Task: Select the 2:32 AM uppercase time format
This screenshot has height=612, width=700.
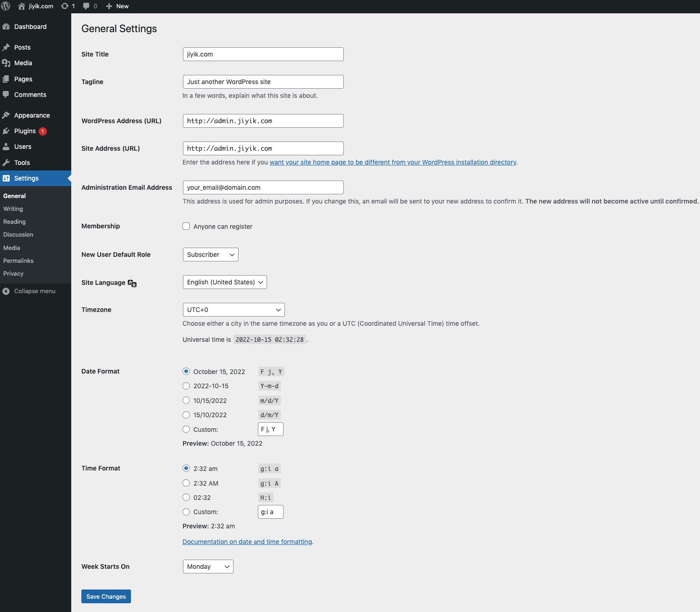Action: 186,483
